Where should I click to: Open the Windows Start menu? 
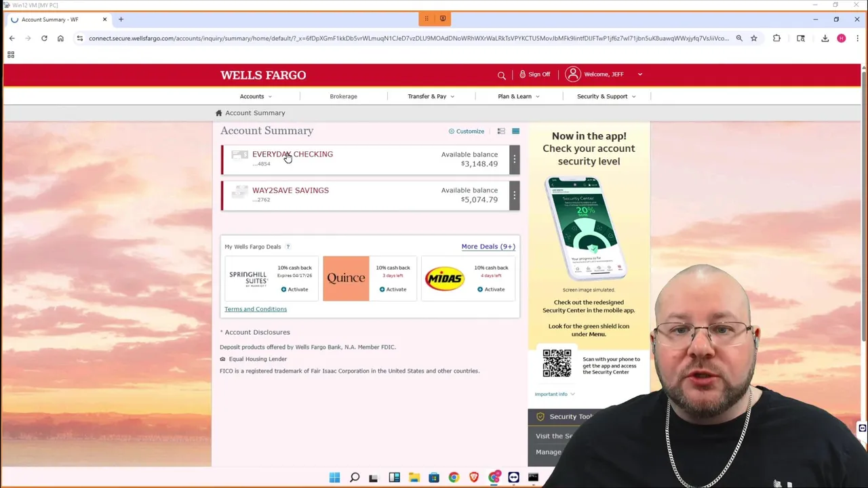click(334, 478)
